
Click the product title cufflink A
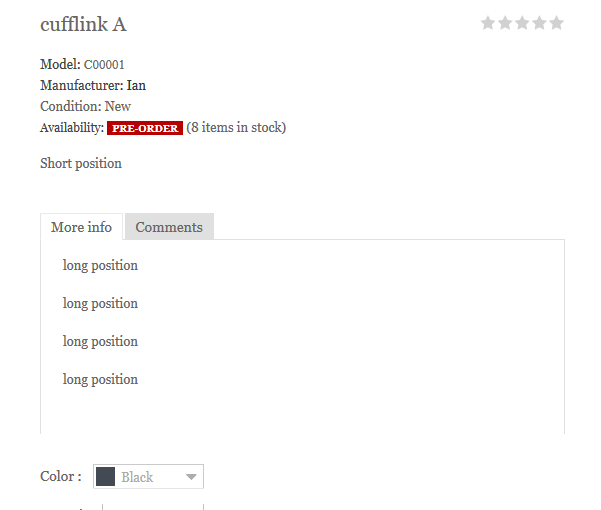point(83,25)
